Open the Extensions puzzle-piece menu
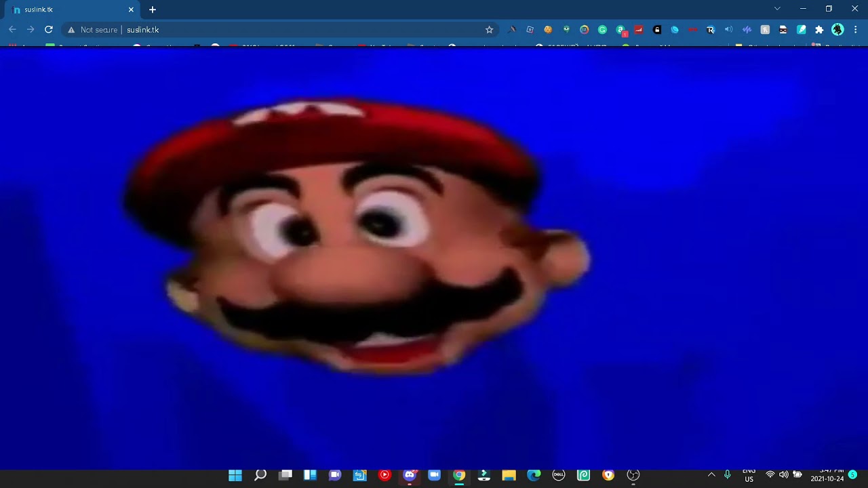Image resolution: width=868 pixels, height=488 pixels. click(819, 30)
